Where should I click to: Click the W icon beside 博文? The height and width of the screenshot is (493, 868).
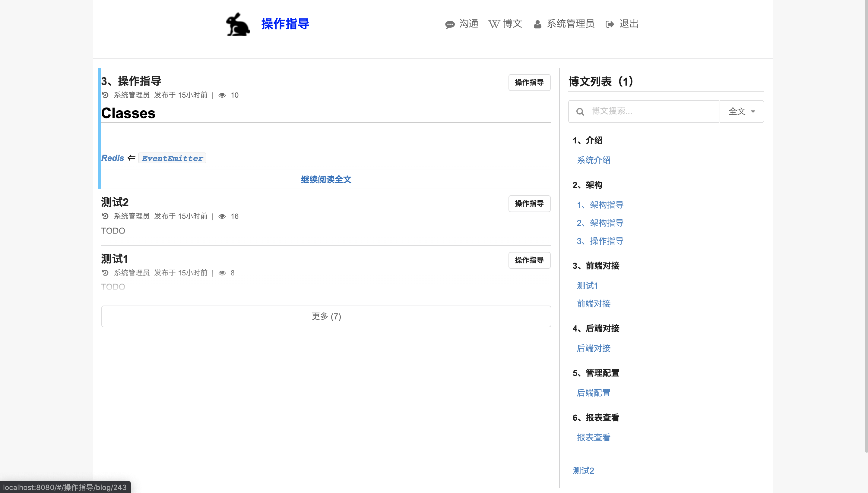[494, 24]
